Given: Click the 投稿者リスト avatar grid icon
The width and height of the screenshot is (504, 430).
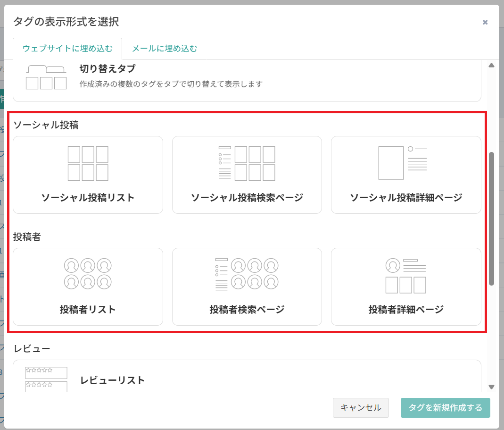Looking at the screenshot, I should click(x=88, y=273).
